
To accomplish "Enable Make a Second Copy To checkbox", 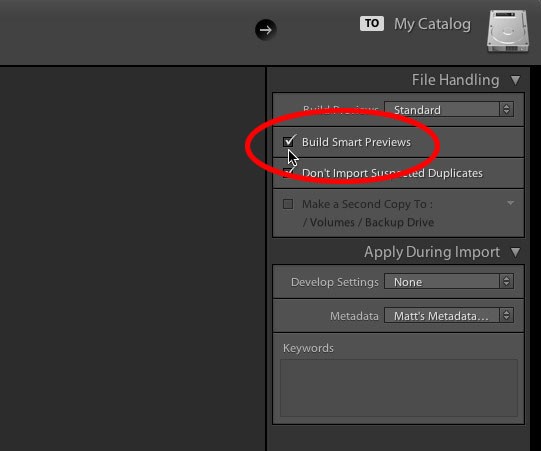I will pos(288,204).
